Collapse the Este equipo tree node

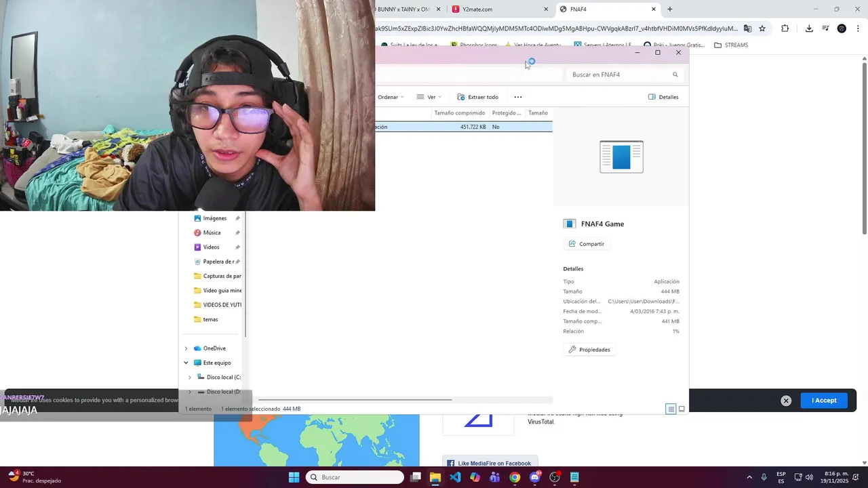[x=186, y=363]
